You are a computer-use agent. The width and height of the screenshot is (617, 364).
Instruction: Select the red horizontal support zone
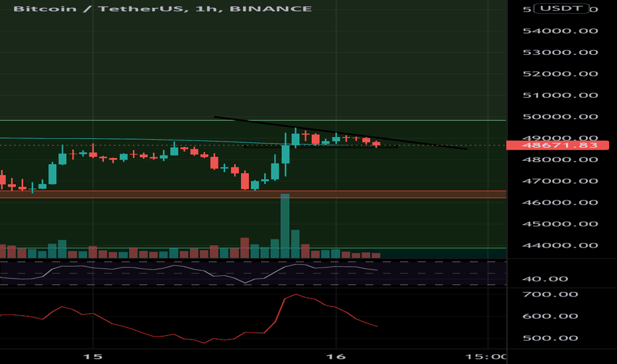click(x=253, y=194)
